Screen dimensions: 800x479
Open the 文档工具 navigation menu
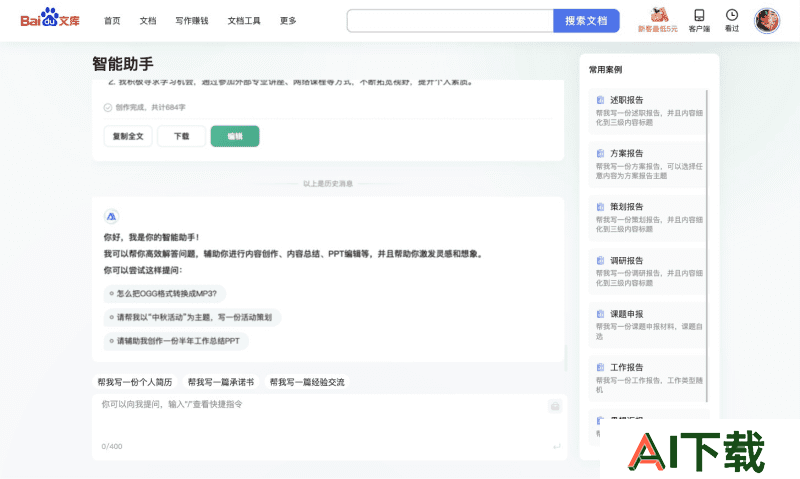[x=244, y=20]
